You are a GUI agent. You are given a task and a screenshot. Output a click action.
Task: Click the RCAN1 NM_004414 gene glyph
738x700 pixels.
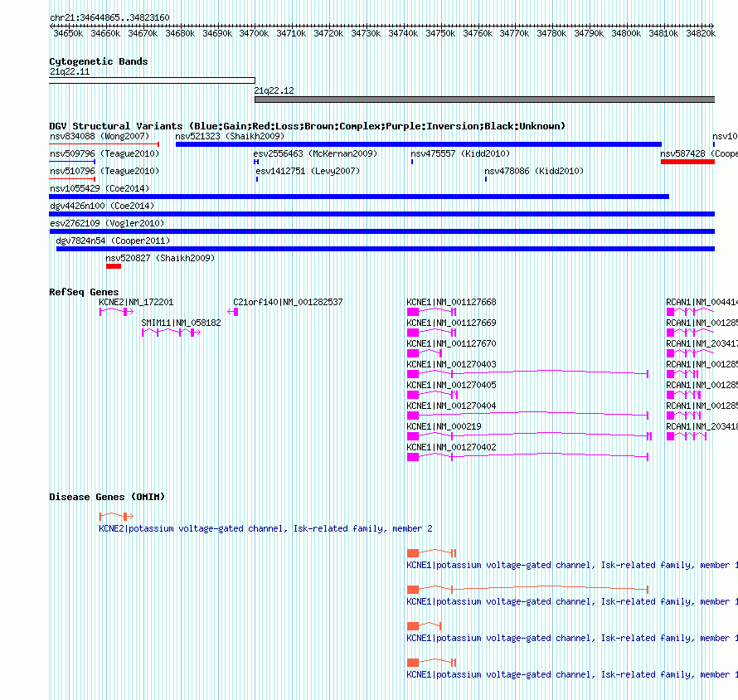[x=691, y=312]
